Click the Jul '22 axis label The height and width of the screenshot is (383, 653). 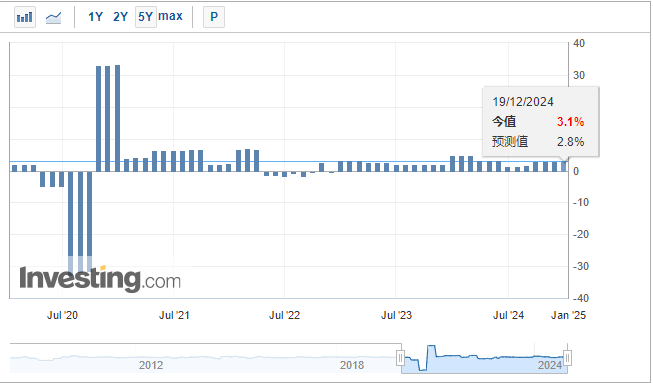[284, 315]
